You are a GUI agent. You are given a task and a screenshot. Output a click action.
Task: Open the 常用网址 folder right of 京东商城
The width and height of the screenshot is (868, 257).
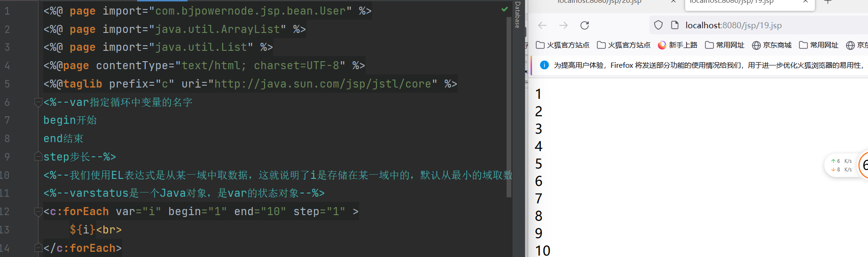click(819, 45)
